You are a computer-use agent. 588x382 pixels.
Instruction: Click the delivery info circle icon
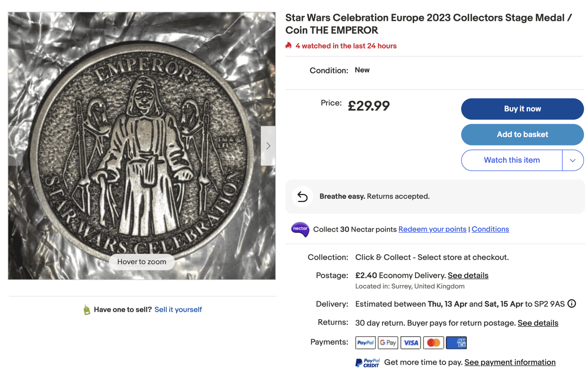tap(571, 303)
